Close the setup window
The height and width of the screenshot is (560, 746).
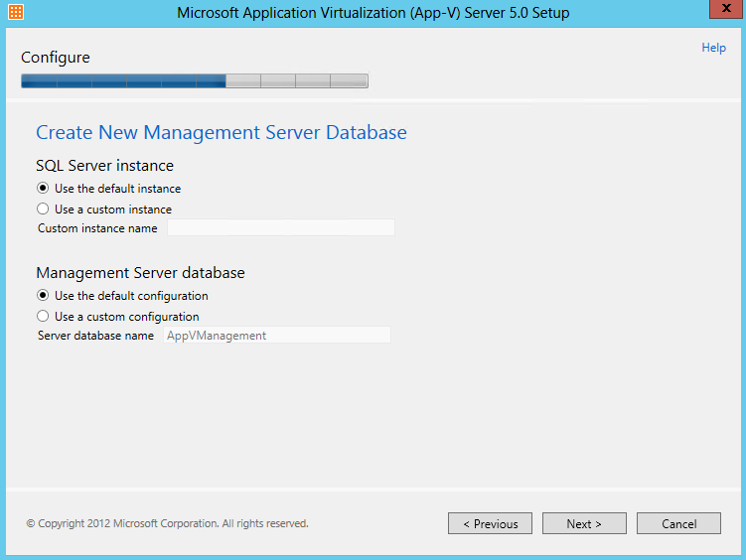[x=726, y=9]
